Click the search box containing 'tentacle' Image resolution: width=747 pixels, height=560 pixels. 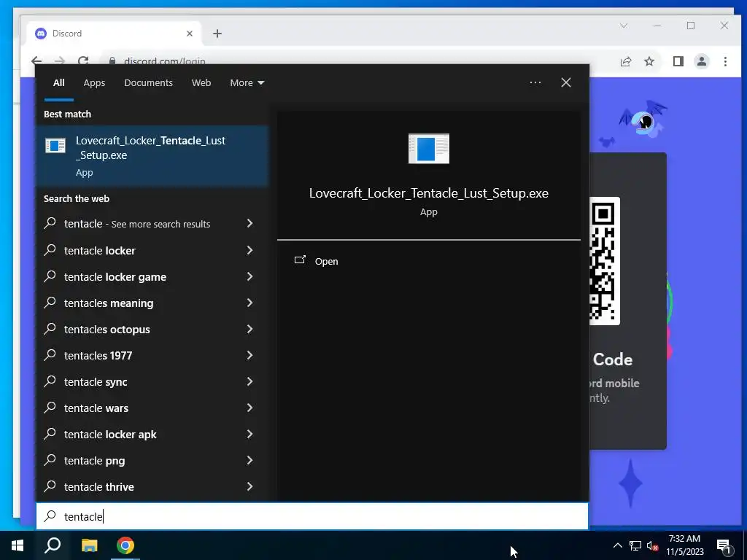312,516
